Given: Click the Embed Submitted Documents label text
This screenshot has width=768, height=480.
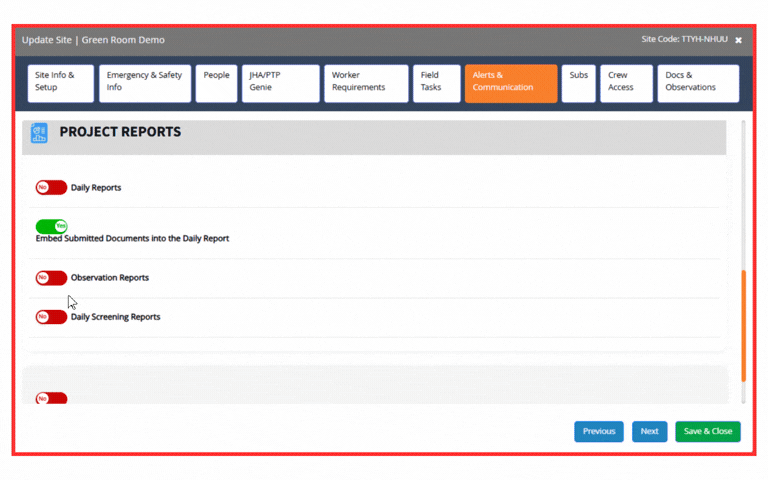Looking at the screenshot, I should click(132, 239).
